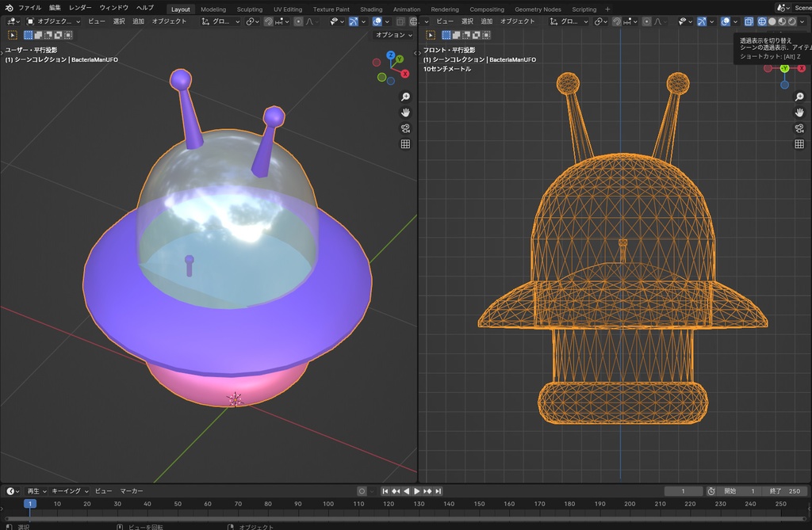Switch orthographic/perspective grid icon in right viewport
This screenshot has height=530, width=812.
pos(799,144)
